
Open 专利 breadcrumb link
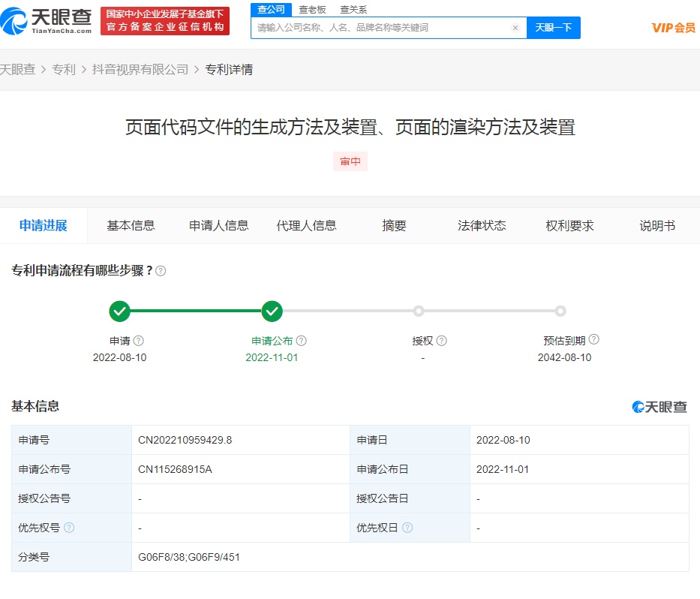[64, 70]
